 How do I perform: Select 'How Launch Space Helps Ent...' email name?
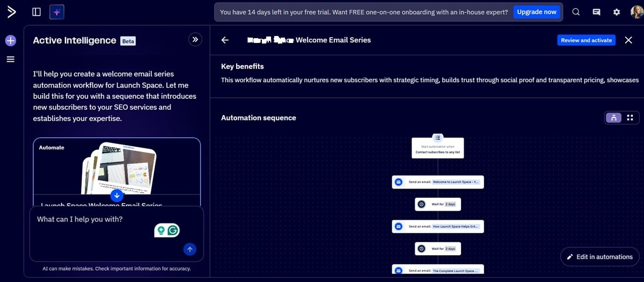pos(456,227)
